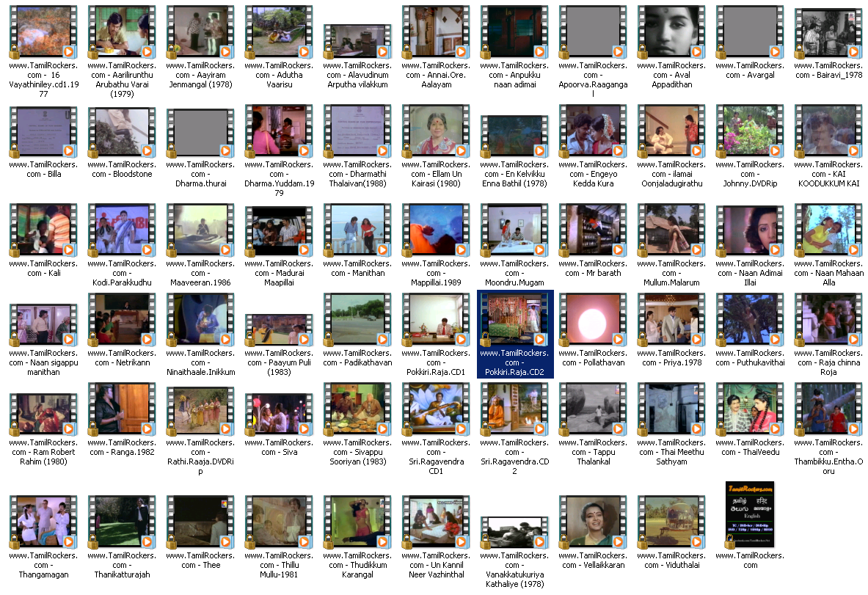This screenshot has width=868, height=595.
Task: Select the ThaiVeedu video file icon
Action: pos(750,409)
